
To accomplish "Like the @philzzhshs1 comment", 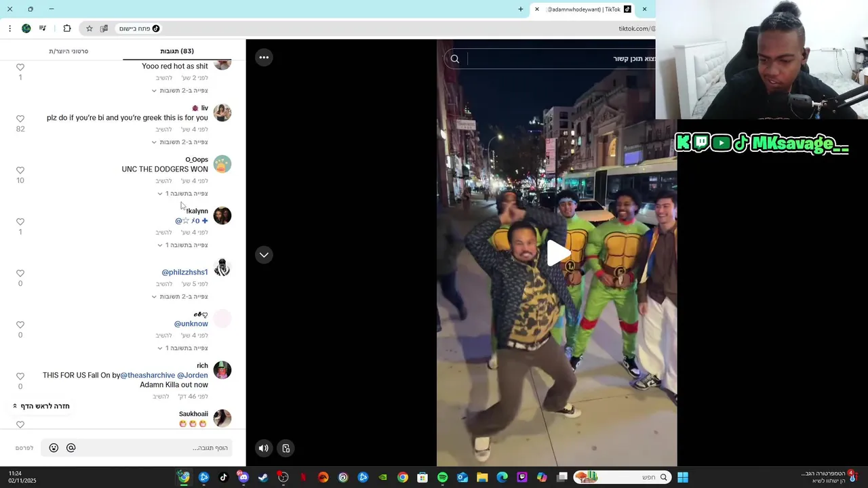I will [20, 273].
